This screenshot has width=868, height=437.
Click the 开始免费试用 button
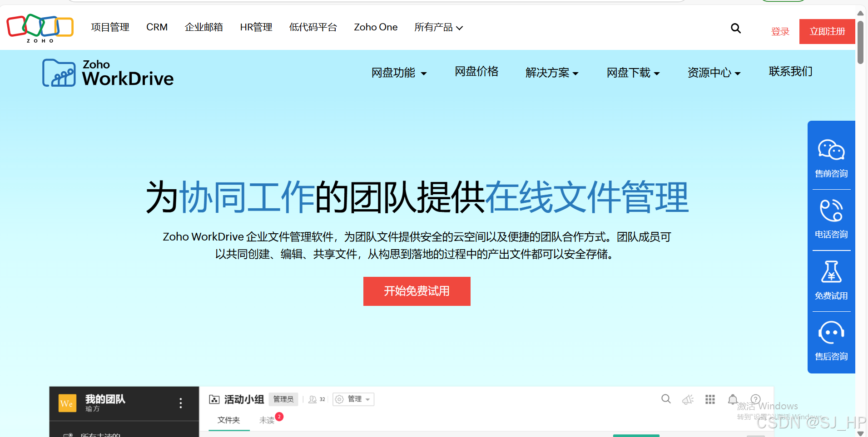pyautogui.click(x=417, y=291)
